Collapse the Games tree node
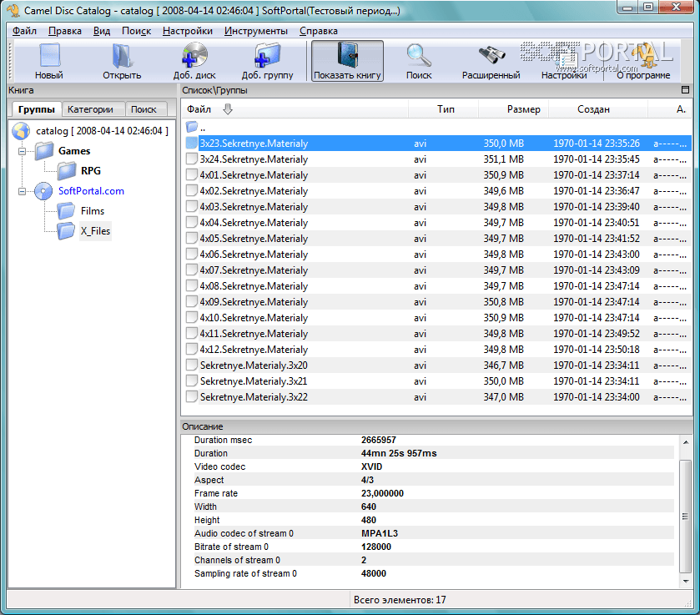 click(22, 151)
